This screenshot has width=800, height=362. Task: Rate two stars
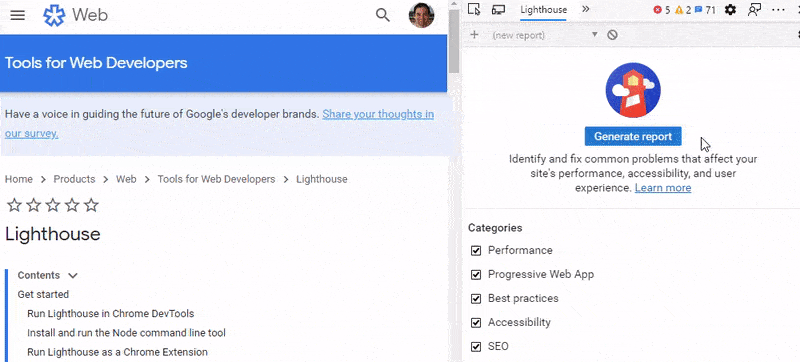coord(34,205)
